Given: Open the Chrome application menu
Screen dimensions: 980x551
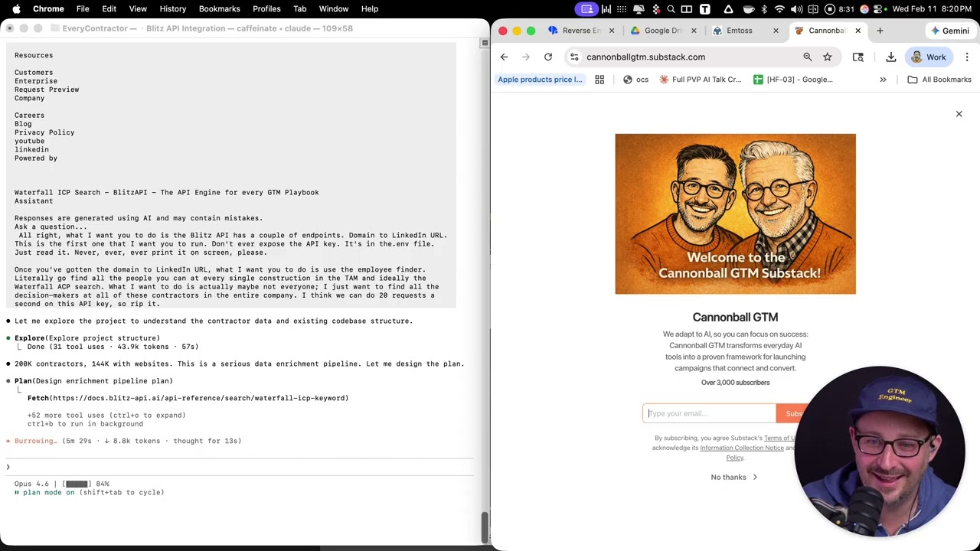Looking at the screenshot, I should pyautogui.click(x=48, y=9).
